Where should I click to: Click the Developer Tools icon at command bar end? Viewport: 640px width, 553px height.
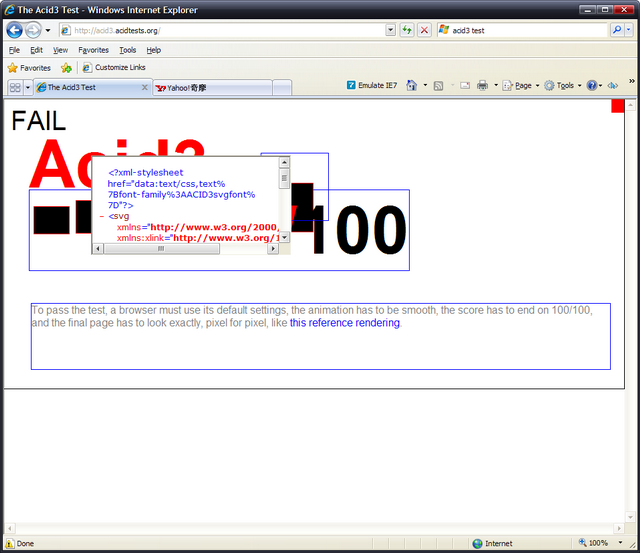tap(612, 86)
